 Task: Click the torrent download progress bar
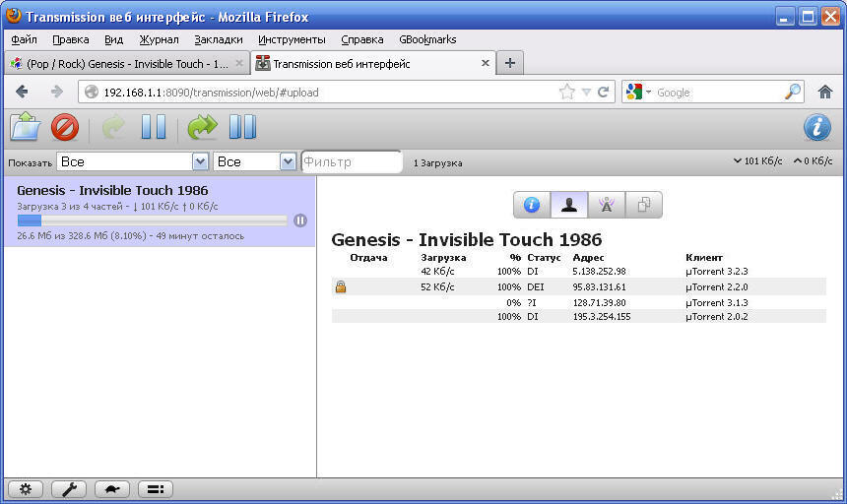pos(153,220)
